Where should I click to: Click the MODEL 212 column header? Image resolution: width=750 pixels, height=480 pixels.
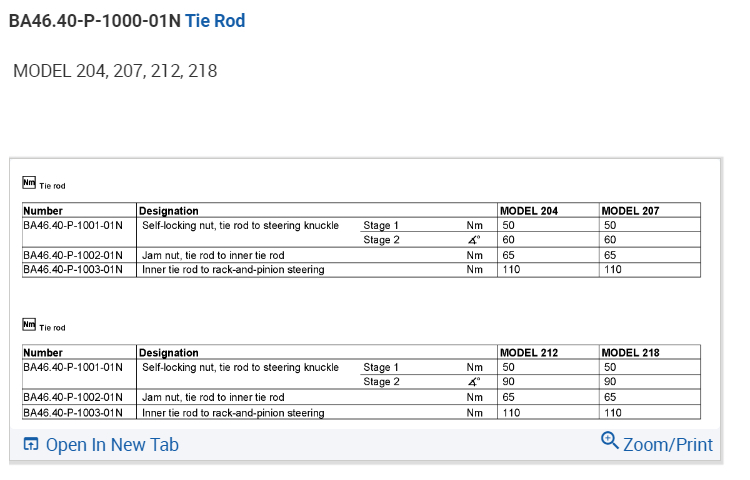tap(529, 353)
